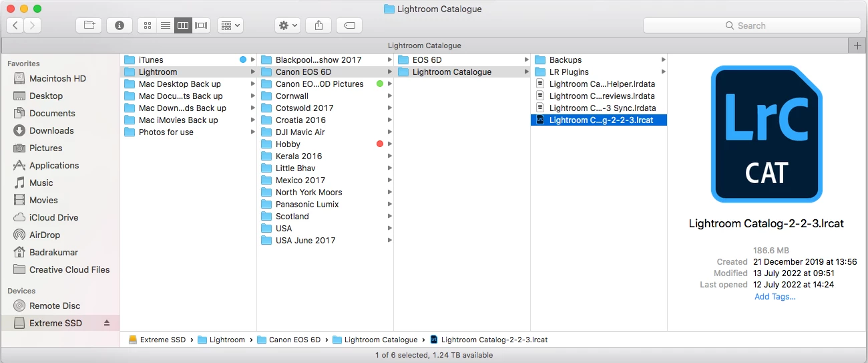Select the DJI Mavic Air folder

pyautogui.click(x=300, y=132)
